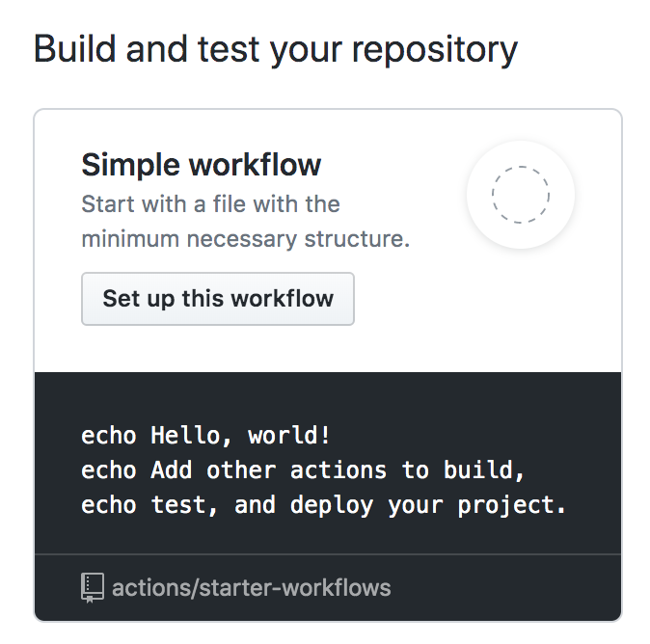650x644 pixels.
Task: Click the 'Start with a file with the' text
Action: point(210,204)
